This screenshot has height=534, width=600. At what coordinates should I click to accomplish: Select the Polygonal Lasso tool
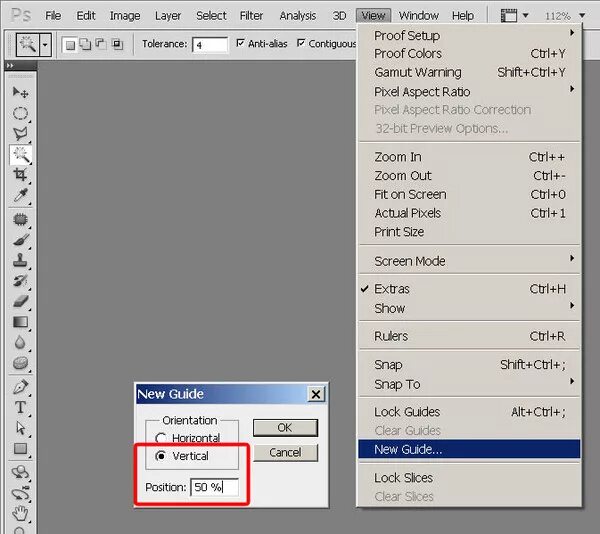click(20, 134)
